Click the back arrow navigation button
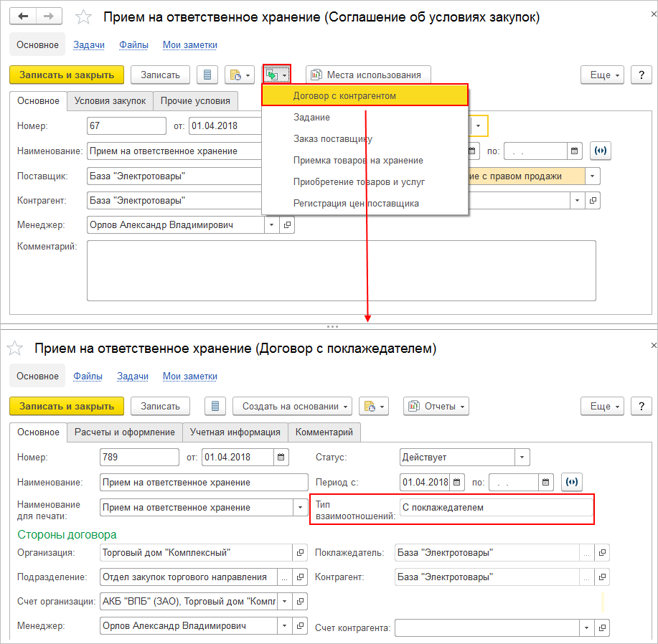 click(24, 16)
